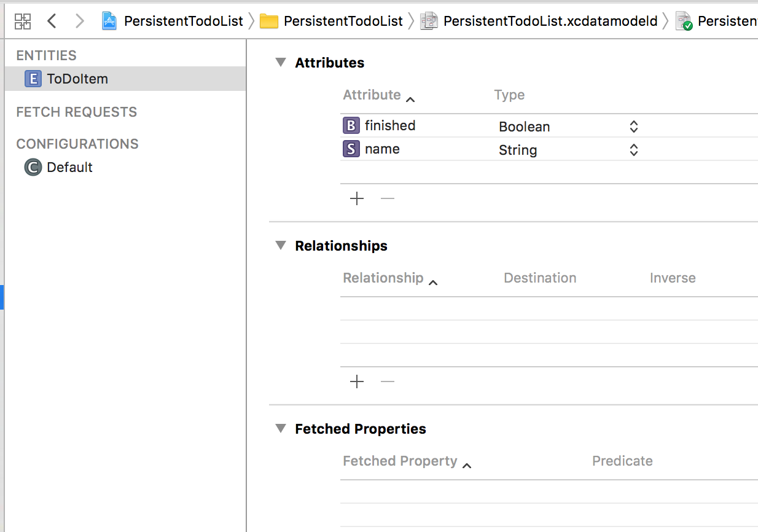The image size is (758, 532).
Task: Go back with the left arrow
Action: pos(52,22)
